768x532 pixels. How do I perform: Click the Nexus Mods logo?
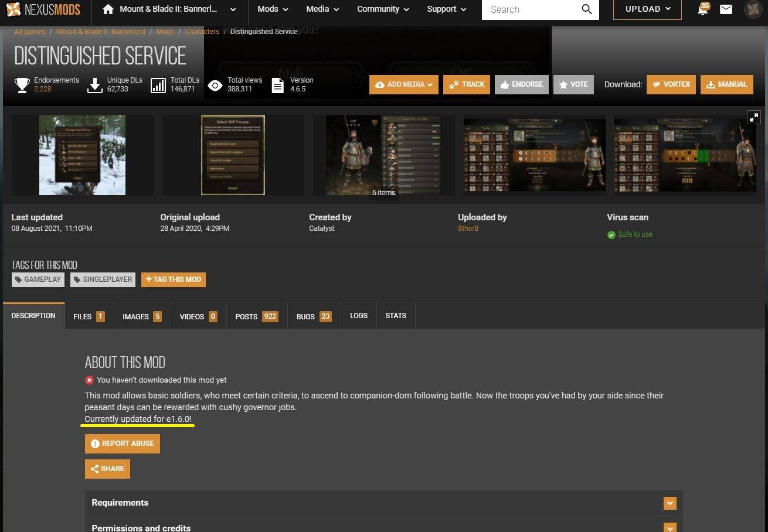43,9
